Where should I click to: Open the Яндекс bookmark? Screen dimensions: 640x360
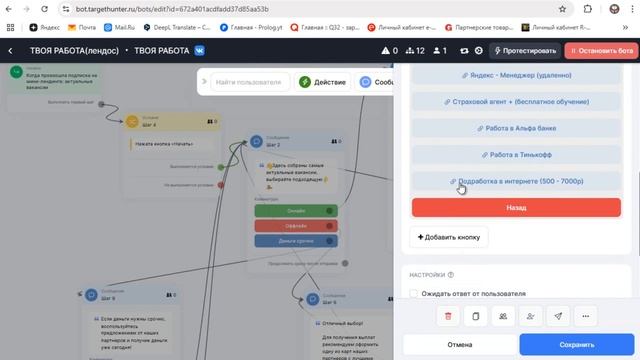(44, 27)
